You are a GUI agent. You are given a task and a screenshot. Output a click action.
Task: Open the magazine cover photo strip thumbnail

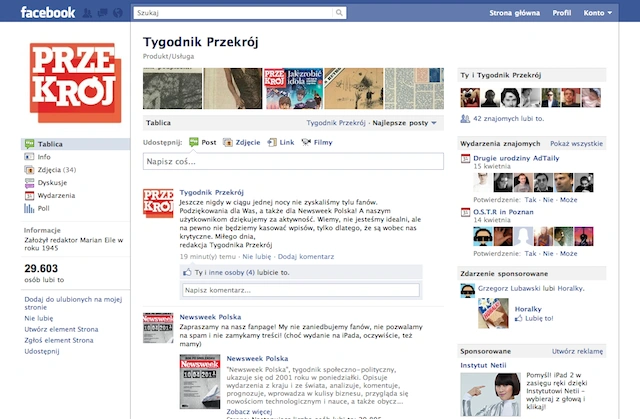pos(293,89)
